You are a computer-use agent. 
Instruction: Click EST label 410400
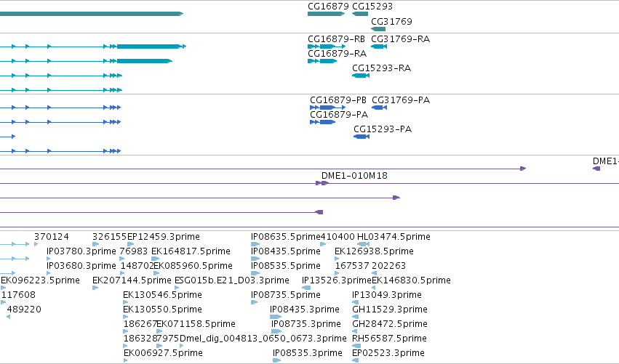tap(338, 237)
